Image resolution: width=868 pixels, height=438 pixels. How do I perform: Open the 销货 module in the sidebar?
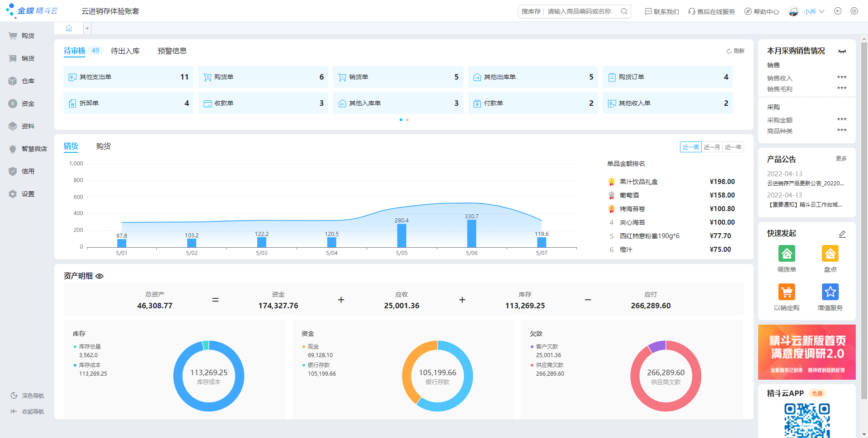click(27, 58)
